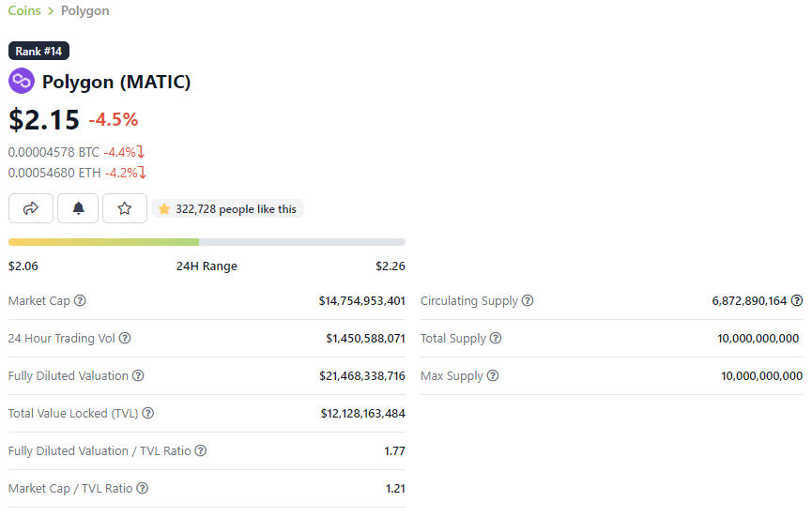Open Market Cap info question-mark icon
This screenshot has width=812, height=517.
coord(80,300)
